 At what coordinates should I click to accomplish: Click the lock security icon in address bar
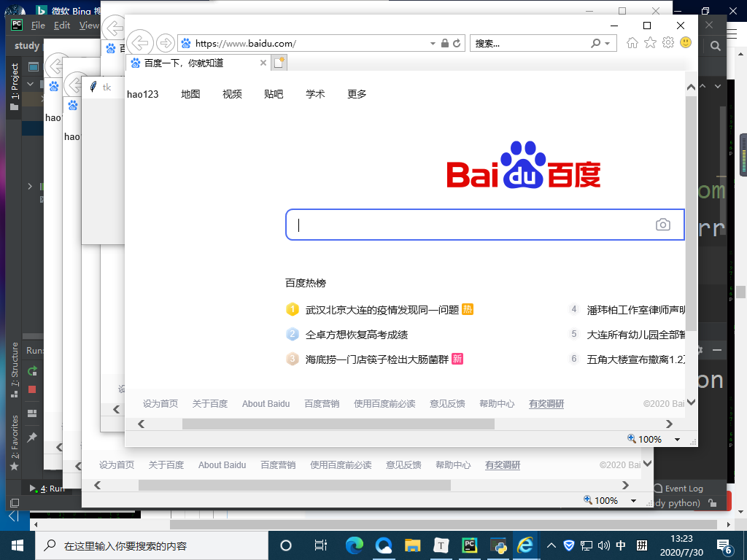click(444, 43)
